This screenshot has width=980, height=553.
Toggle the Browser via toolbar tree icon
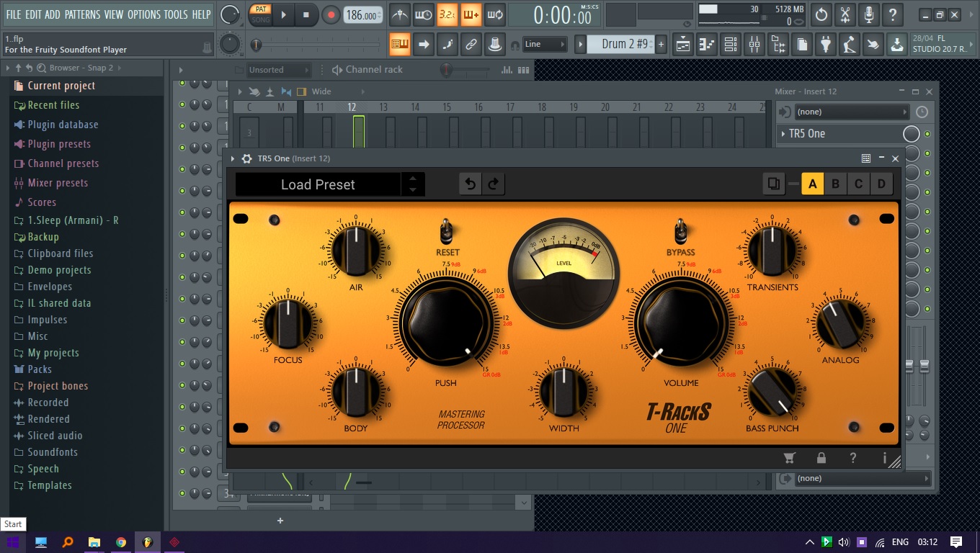[x=778, y=44]
